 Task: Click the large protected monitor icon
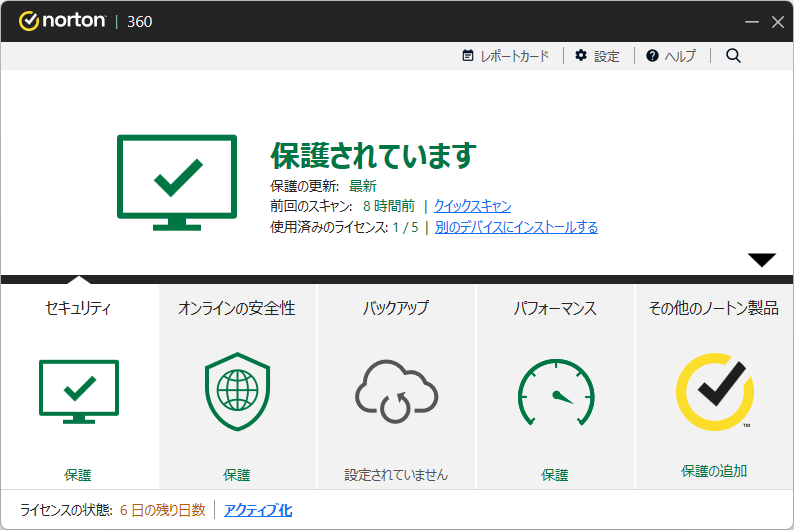[x=177, y=182]
